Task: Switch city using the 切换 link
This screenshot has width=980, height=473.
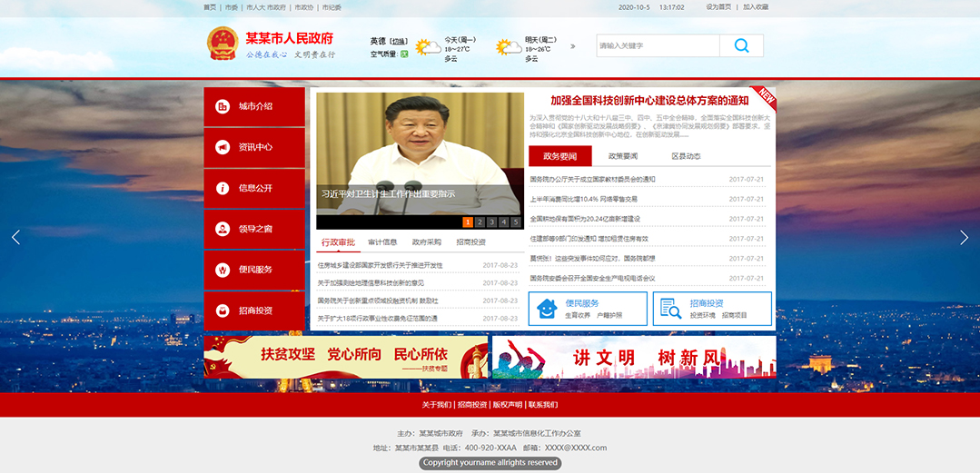Action: (398, 42)
